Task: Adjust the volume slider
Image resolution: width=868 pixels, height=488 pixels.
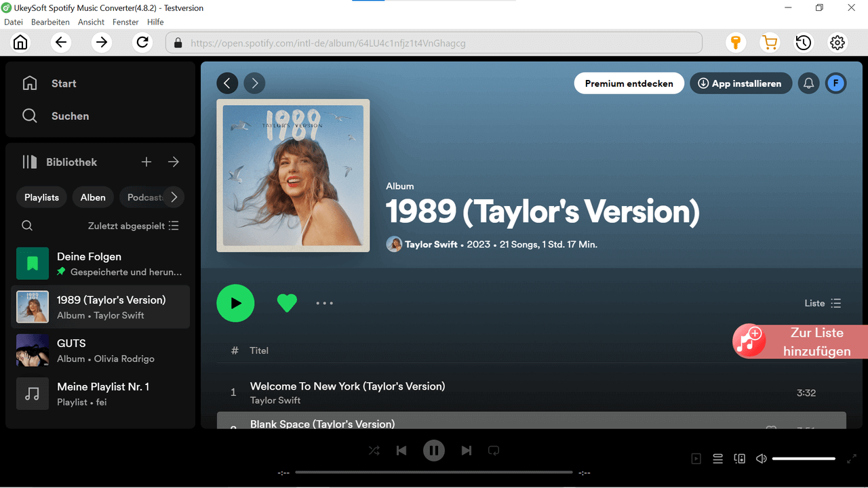Action: 804,459
